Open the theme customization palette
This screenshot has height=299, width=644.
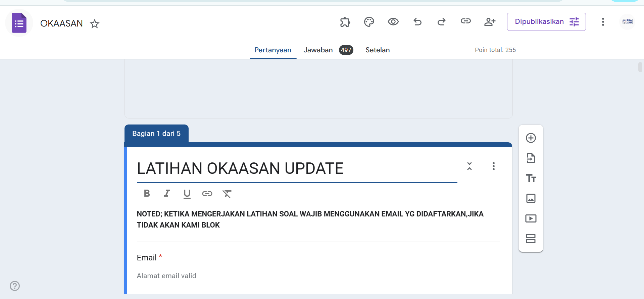tap(369, 22)
